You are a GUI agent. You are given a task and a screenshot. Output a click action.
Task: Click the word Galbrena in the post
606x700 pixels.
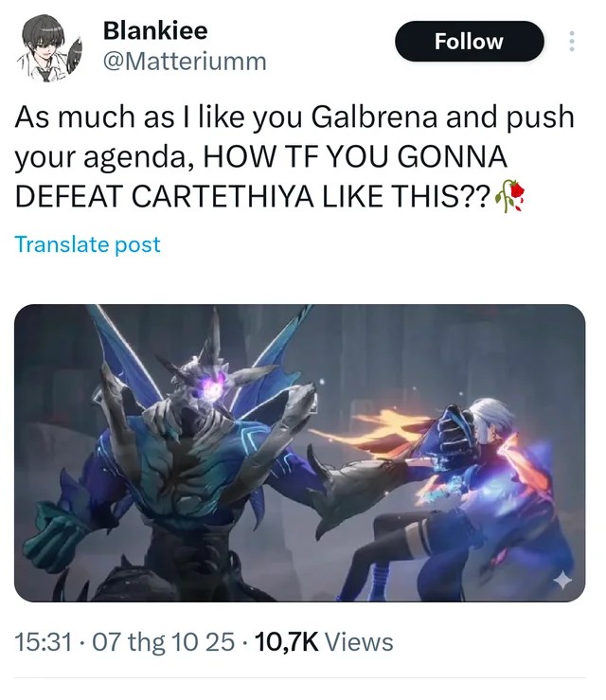374,117
